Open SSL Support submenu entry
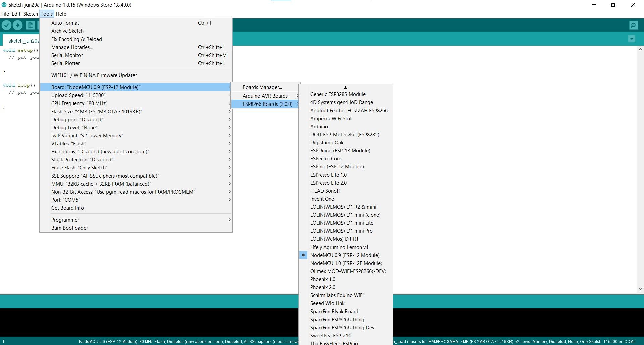644x345 pixels. [x=136, y=176]
